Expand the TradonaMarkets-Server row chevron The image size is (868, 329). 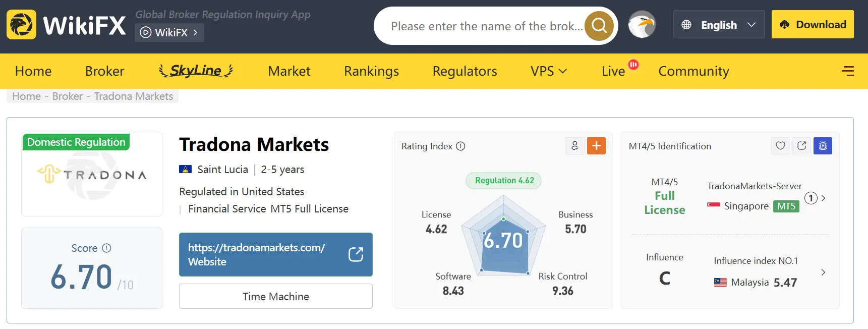[x=823, y=198]
